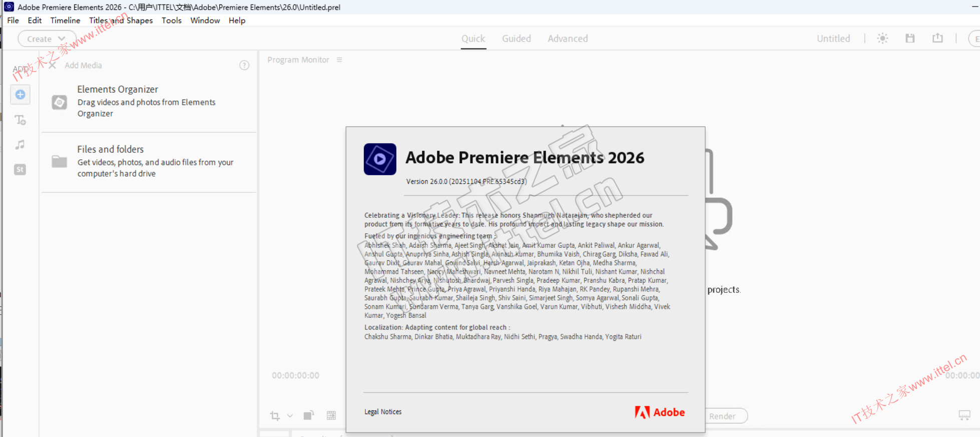Click the crop tool in Program Monitor
This screenshot has height=437, width=980.
275,415
